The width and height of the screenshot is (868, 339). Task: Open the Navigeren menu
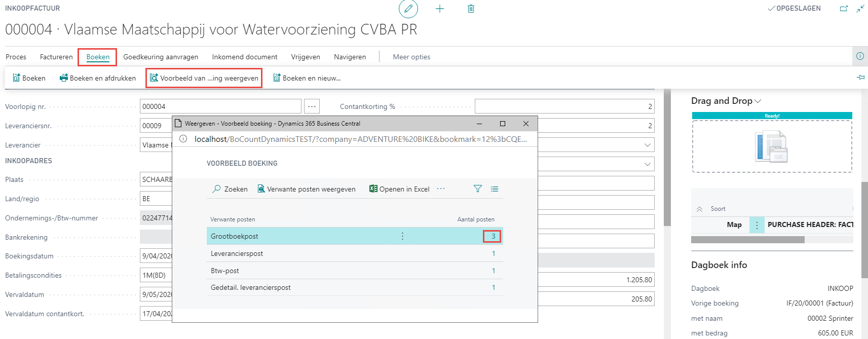(x=350, y=57)
